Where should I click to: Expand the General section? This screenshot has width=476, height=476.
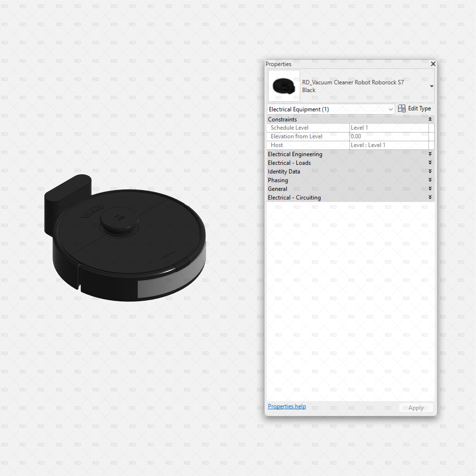click(430, 189)
